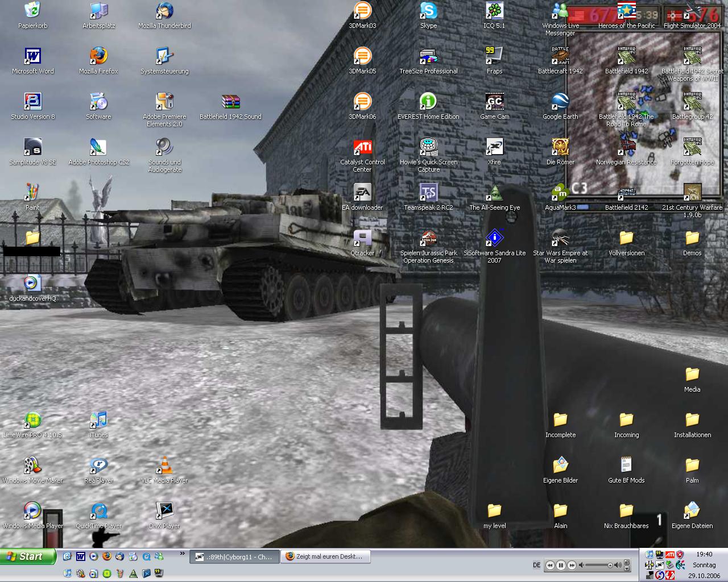
Task: Pause playback in the iTunes taskbar toolbar
Action: [x=561, y=565]
